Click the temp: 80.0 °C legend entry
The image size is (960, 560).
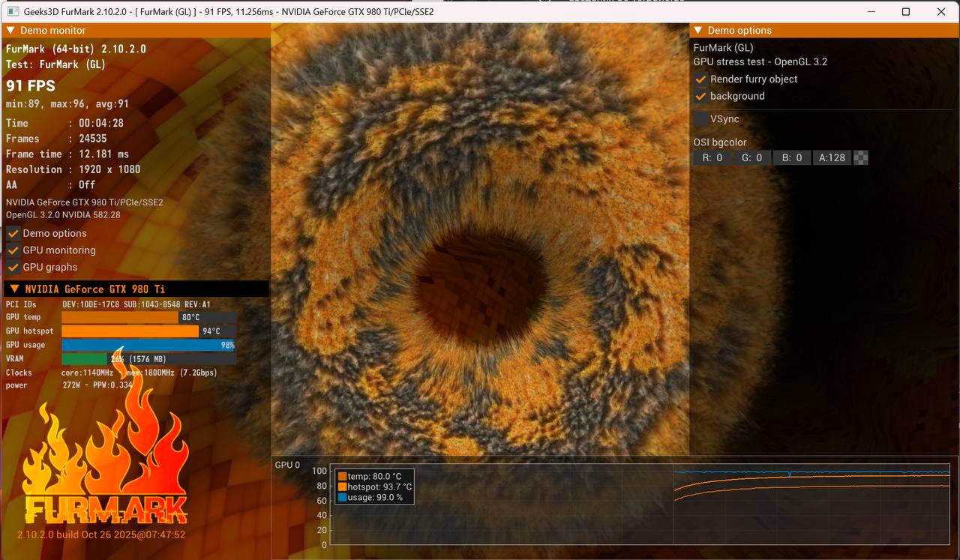(370, 477)
